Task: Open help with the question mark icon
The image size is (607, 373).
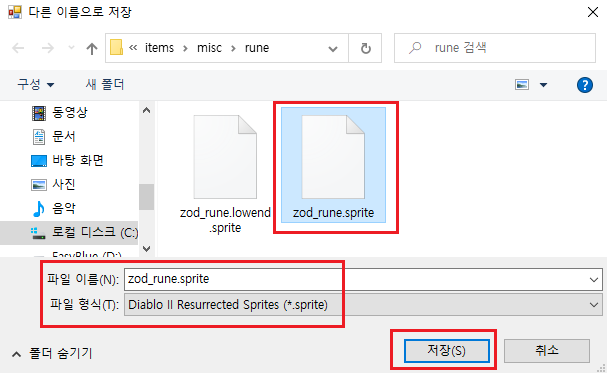Action: pos(585,85)
